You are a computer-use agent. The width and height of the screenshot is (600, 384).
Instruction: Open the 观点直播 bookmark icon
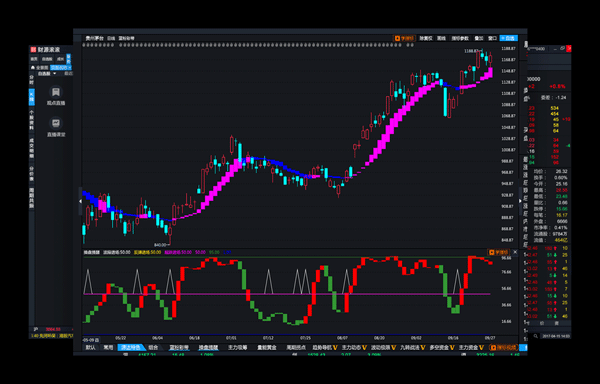pos(56,92)
